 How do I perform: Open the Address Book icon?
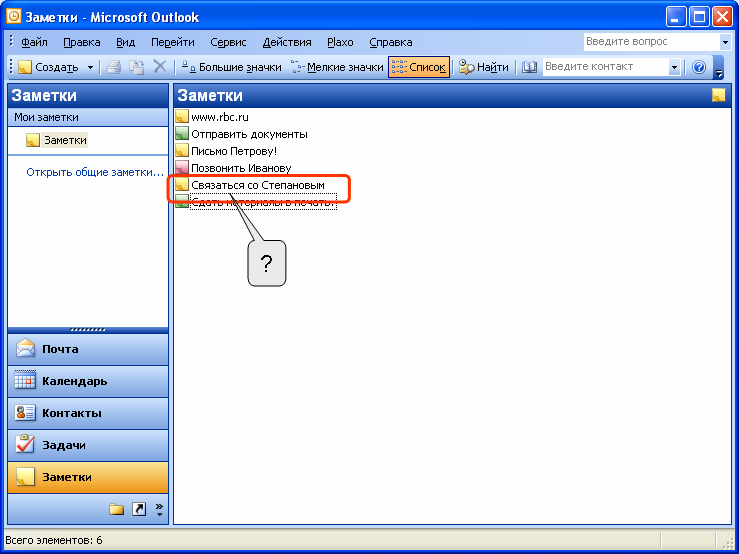coord(529,67)
